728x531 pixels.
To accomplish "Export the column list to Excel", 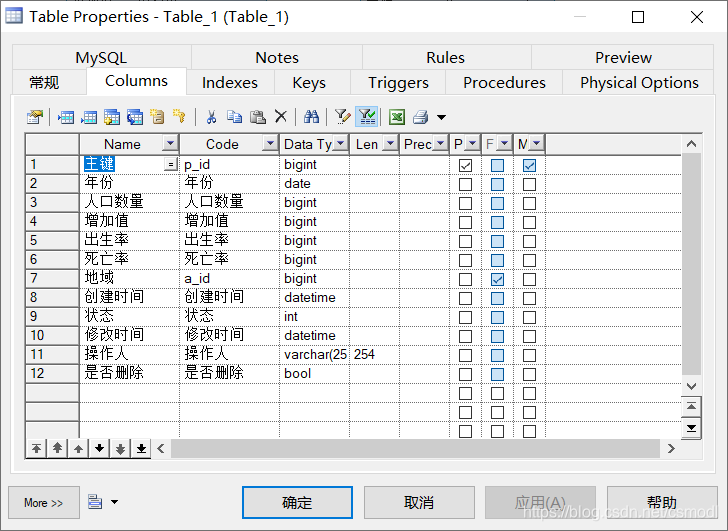I will [x=397, y=117].
